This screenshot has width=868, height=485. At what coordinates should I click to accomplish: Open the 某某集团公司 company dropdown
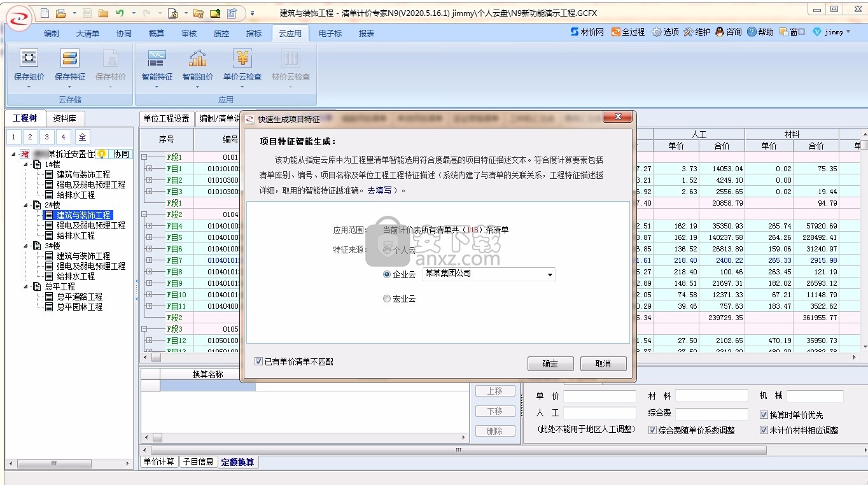550,274
